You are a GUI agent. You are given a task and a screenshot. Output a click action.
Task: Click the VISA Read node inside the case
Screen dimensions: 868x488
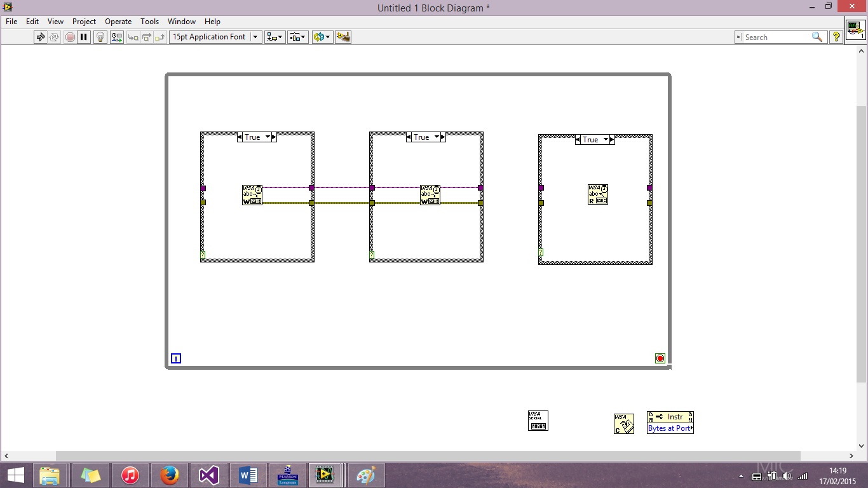click(x=597, y=194)
